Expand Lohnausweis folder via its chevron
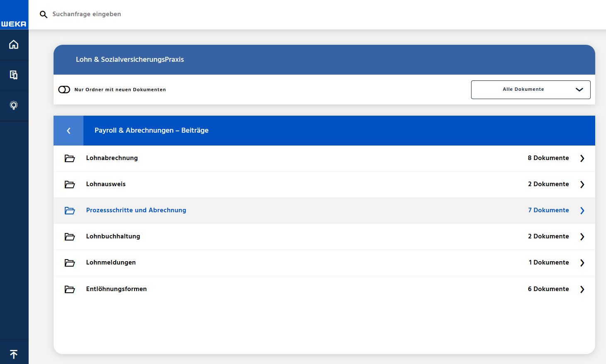Image resolution: width=606 pixels, height=364 pixels. coord(582,184)
